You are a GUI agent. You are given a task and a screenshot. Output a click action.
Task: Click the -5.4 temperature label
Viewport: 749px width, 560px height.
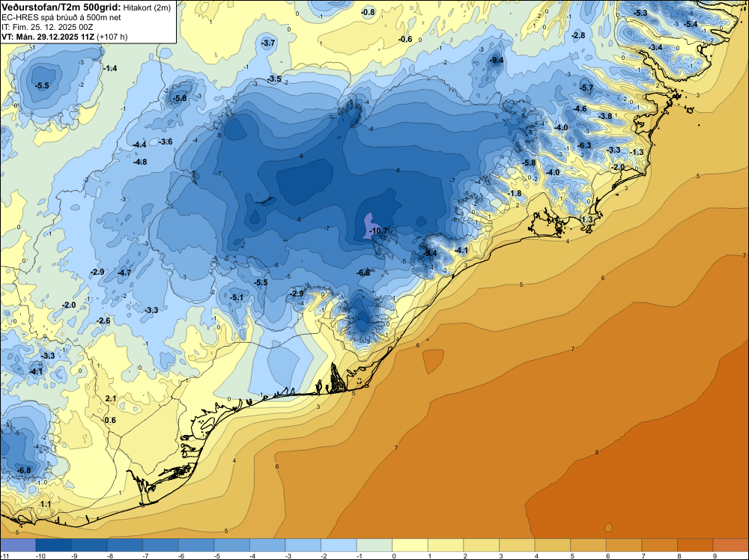click(x=691, y=24)
